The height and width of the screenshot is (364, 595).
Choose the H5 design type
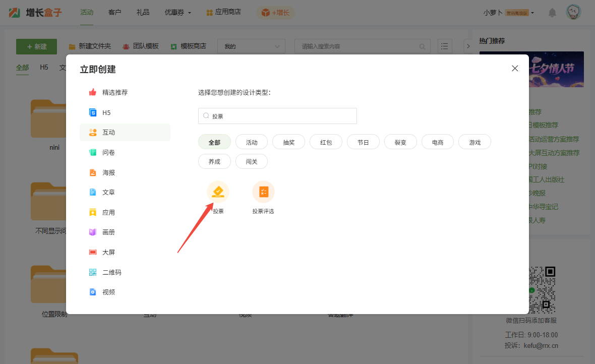106,112
